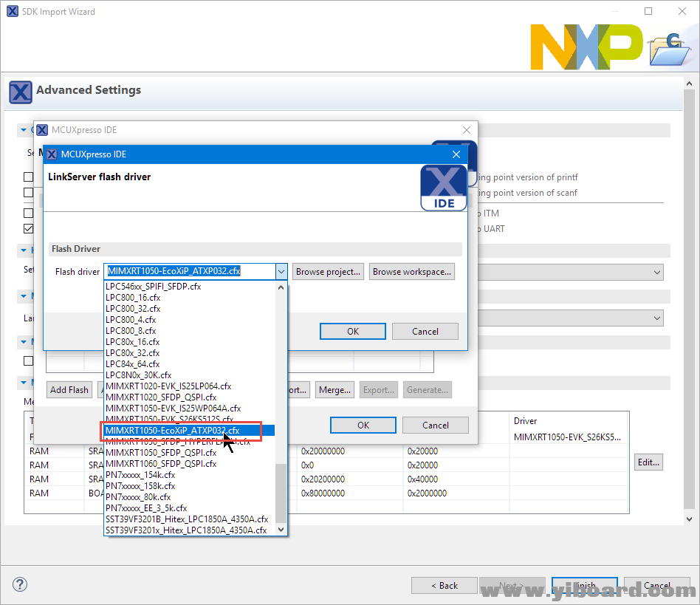
Task: Collapse the Flash driver dropdown arrow
Action: pos(281,272)
